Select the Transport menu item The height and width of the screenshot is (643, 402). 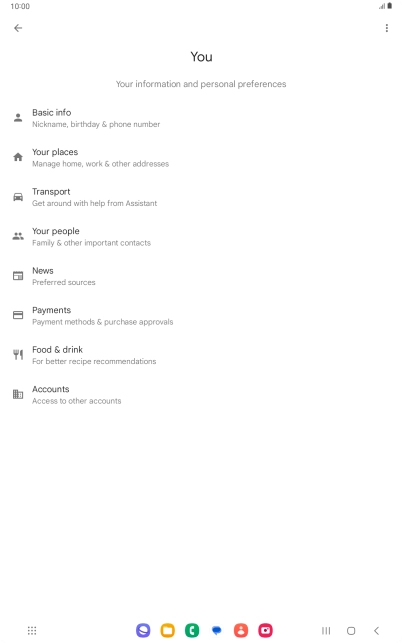tap(201, 197)
